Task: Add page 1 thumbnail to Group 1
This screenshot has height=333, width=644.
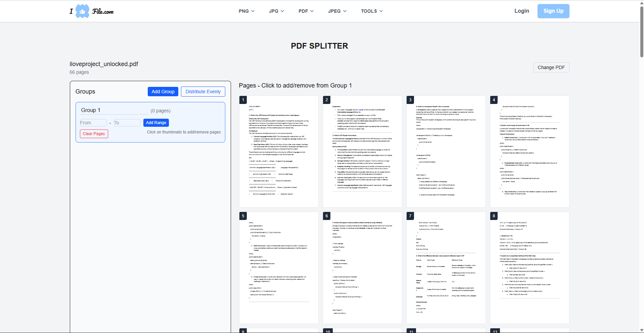Action: coord(278,151)
